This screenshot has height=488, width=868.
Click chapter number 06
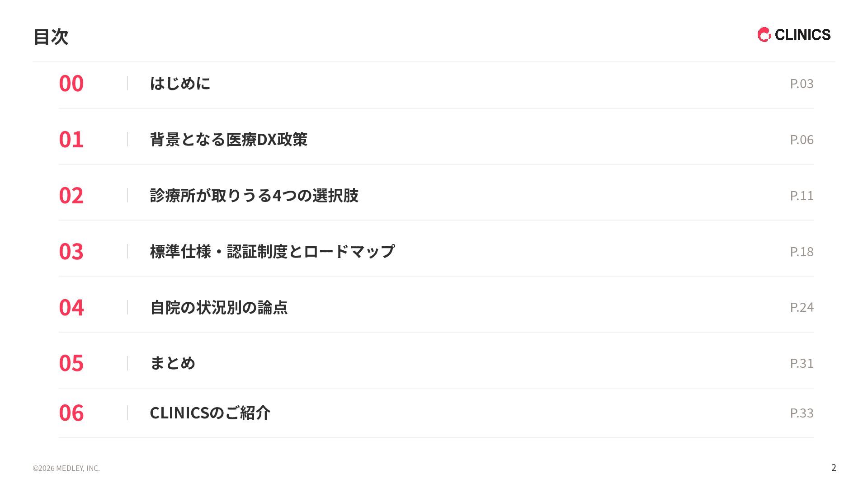point(71,413)
